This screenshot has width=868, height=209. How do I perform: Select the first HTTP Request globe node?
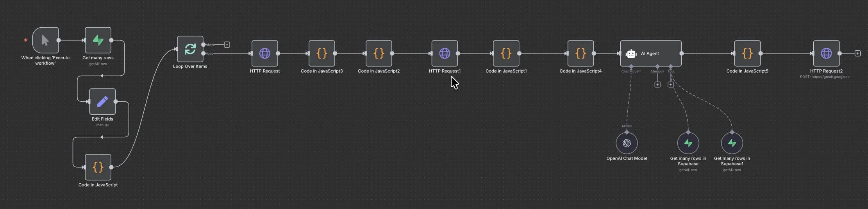[265, 53]
